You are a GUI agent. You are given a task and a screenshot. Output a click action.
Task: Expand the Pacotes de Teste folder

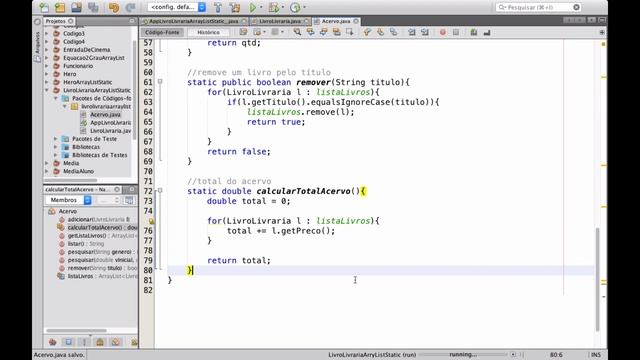tap(56, 139)
